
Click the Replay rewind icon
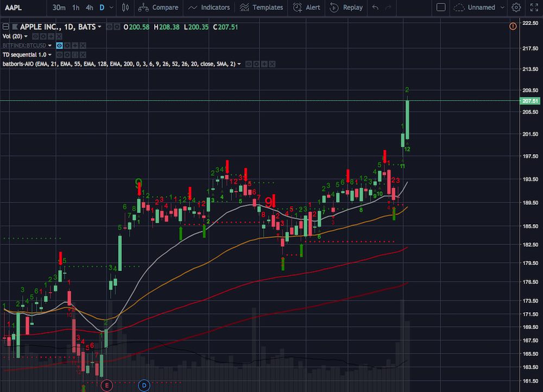tap(334, 7)
